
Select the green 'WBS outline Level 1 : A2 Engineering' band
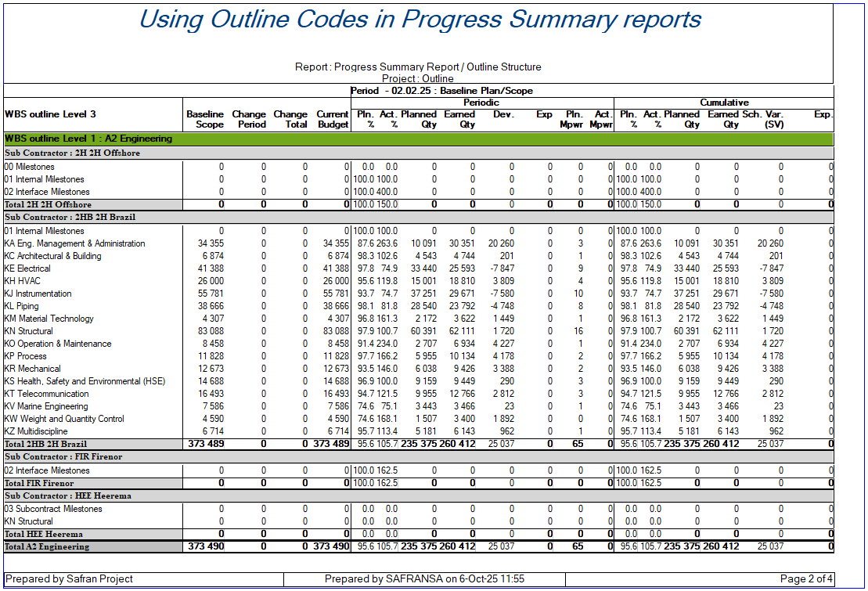pos(88,139)
